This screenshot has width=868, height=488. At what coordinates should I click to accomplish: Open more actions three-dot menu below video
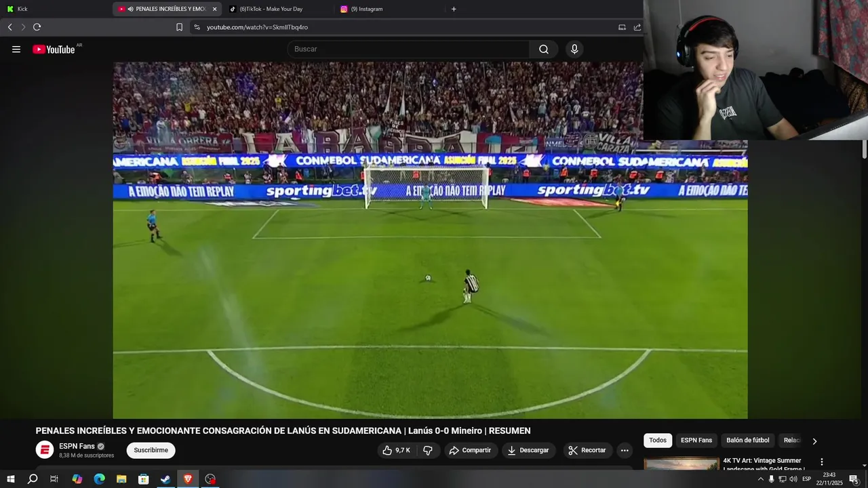tap(625, 450)
